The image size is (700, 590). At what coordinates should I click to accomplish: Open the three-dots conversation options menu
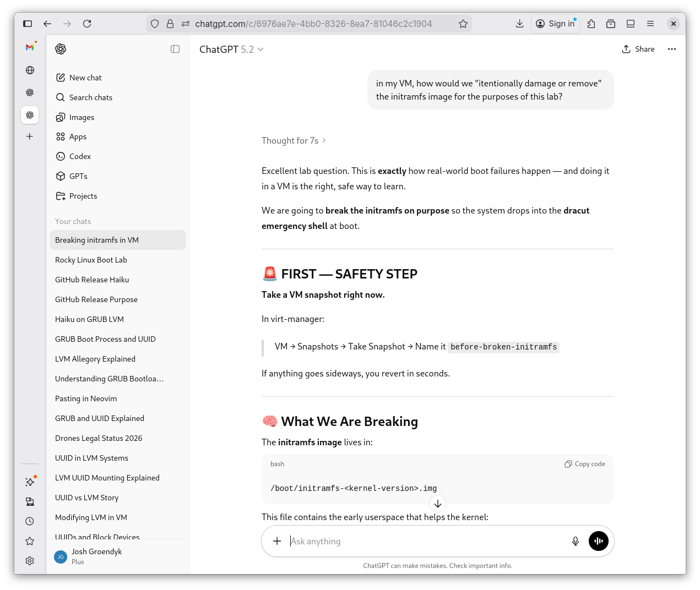pyautogui.click(x=671, y=49)
